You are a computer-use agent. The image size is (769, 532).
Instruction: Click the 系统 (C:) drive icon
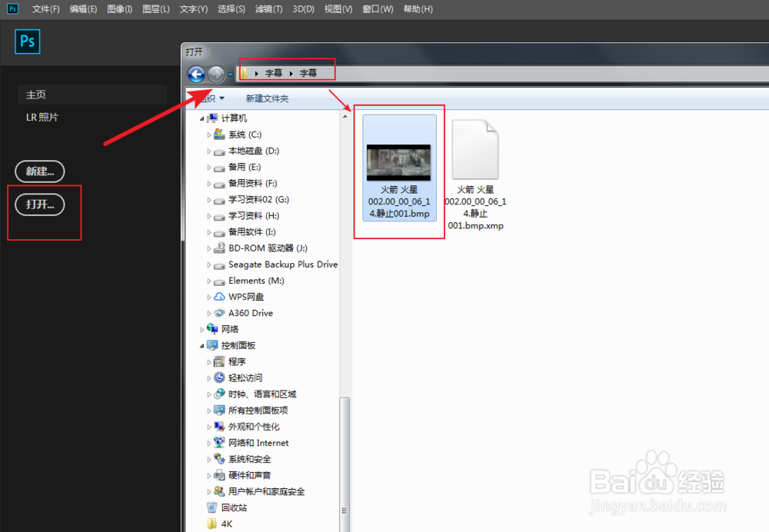[x=219, y=135]
